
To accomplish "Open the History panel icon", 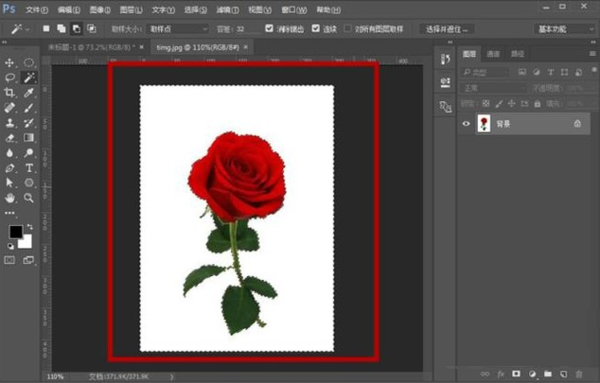I will (x=445, y=59).
